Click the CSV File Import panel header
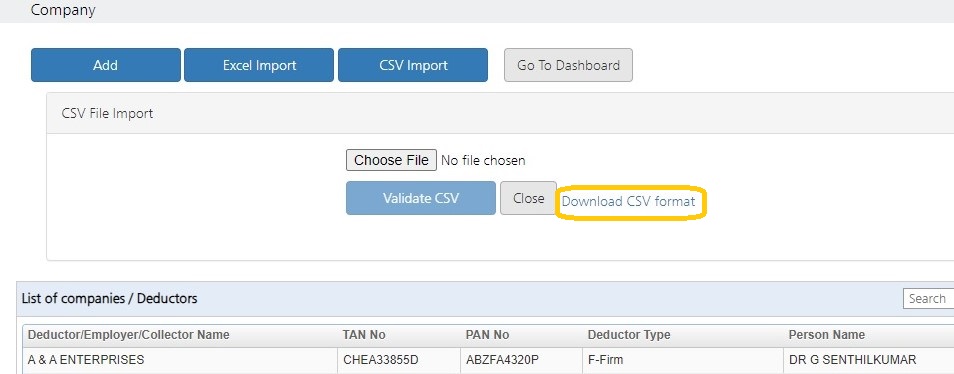Image resolution: width=954 pixels, height=374 pixels. click(x=500, y=114)
